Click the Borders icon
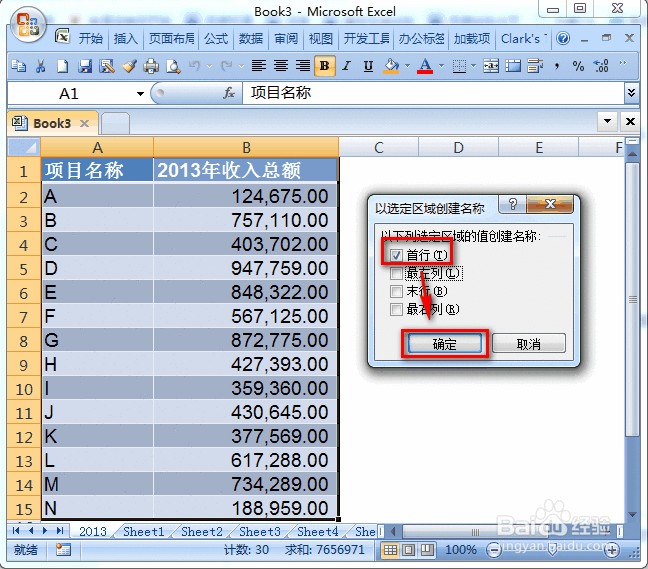The height and width of the screenshot is (569, 648). tap(459, 66)
